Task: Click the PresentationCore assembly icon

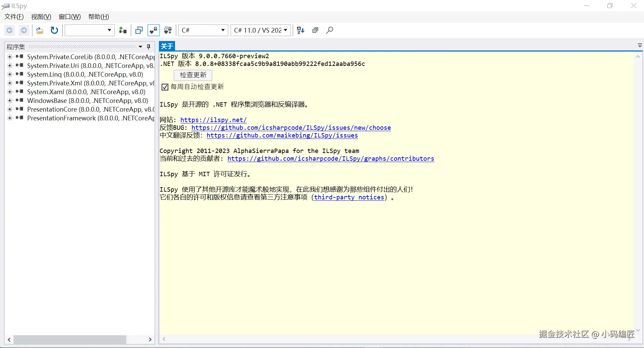Action: point(19,109)
